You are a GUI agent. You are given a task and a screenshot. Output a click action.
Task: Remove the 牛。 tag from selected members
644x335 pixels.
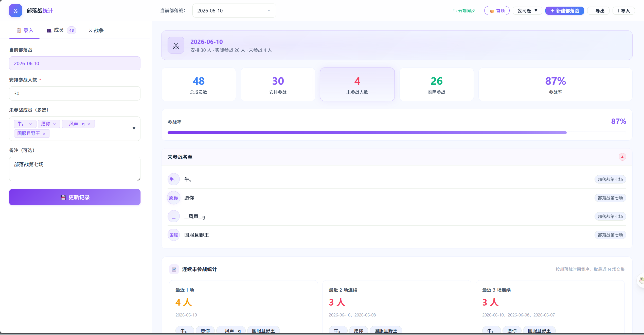click(x=30, y=124)
